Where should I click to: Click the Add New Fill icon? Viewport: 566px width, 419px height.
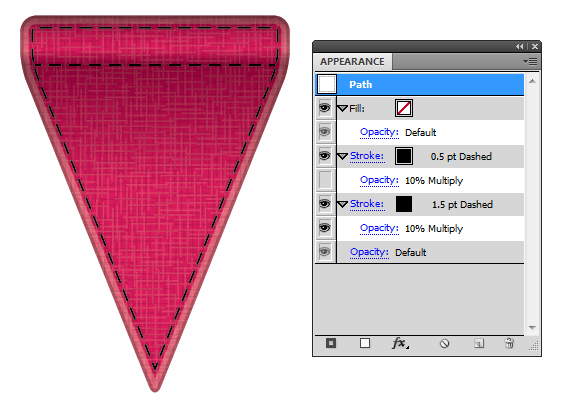click(365, 343)
